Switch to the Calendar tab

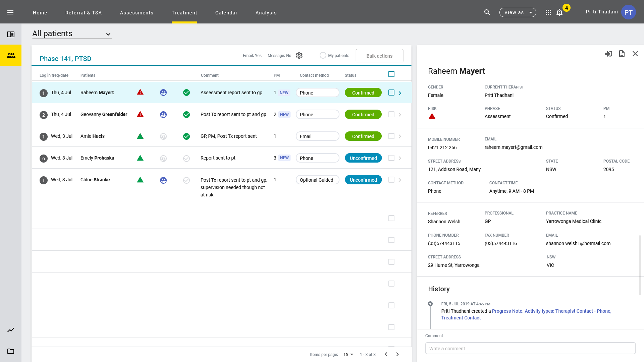point(226,13)
